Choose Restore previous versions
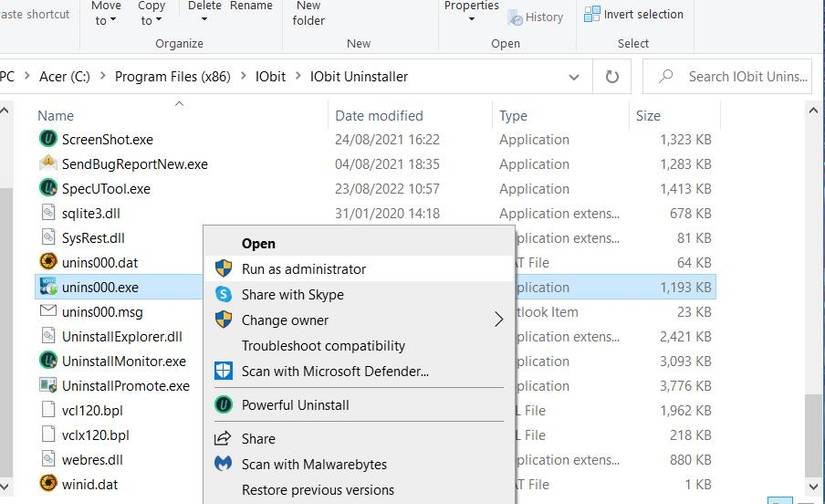This screenshot has height=504, width=825. point(317,490)
